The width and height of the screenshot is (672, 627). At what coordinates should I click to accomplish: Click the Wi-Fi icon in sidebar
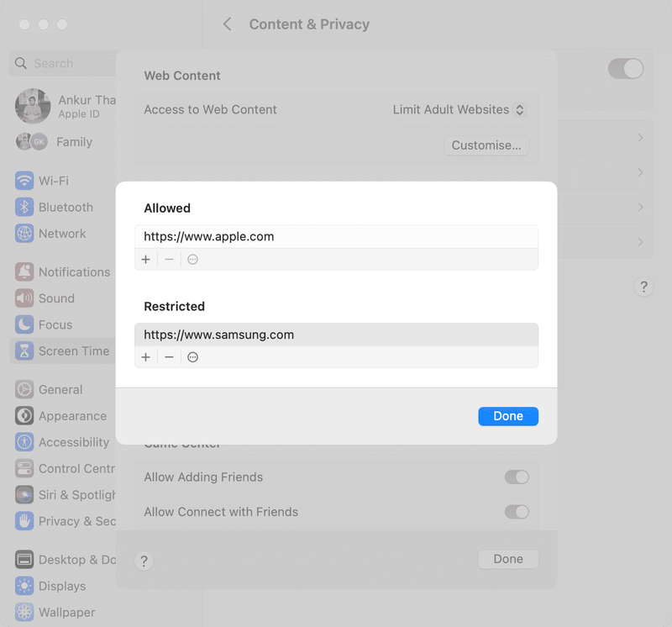24,181
